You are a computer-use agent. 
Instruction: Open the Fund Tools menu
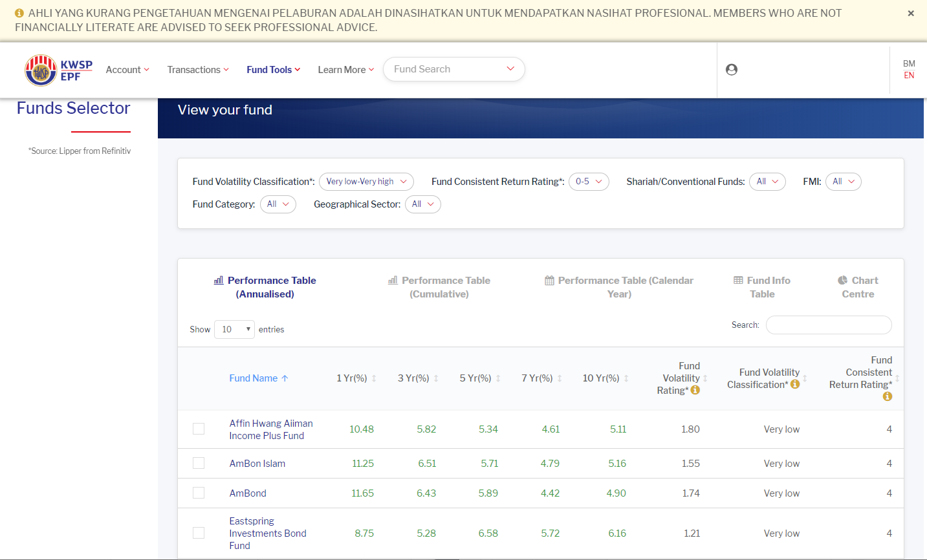pyautogui.click(x=273, y=70)
